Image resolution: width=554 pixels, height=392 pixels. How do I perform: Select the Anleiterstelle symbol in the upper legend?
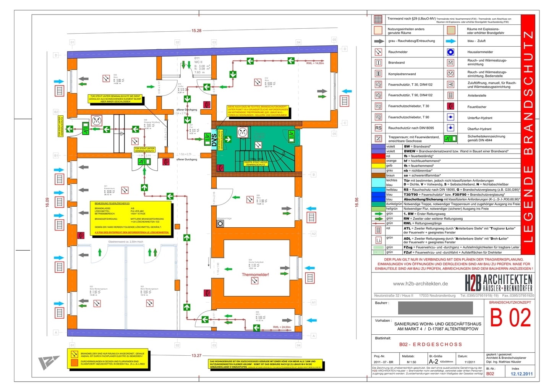tap(451, 95)
